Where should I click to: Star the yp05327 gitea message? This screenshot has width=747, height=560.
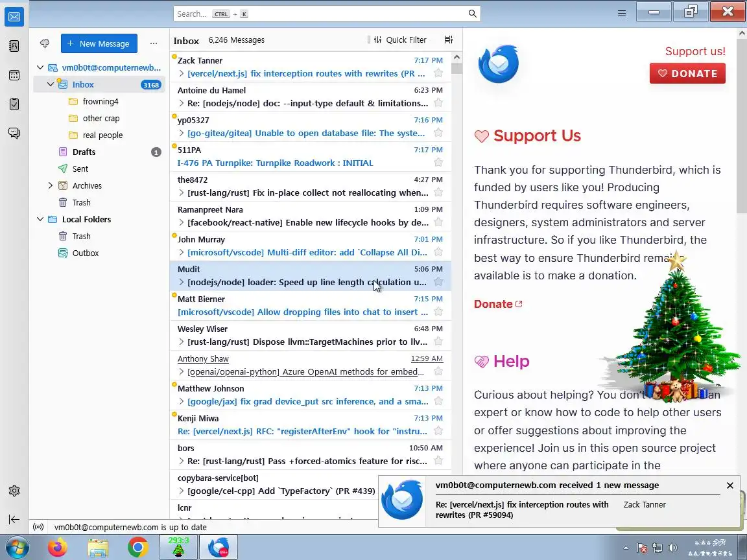pyautogui.click(x=438, y=133)
